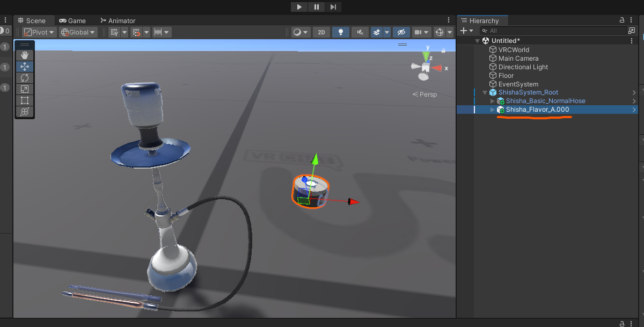The height and width of the screenshot is (327, 644).
Task: Select the Move tool
Action: click(x=24, y=67)
